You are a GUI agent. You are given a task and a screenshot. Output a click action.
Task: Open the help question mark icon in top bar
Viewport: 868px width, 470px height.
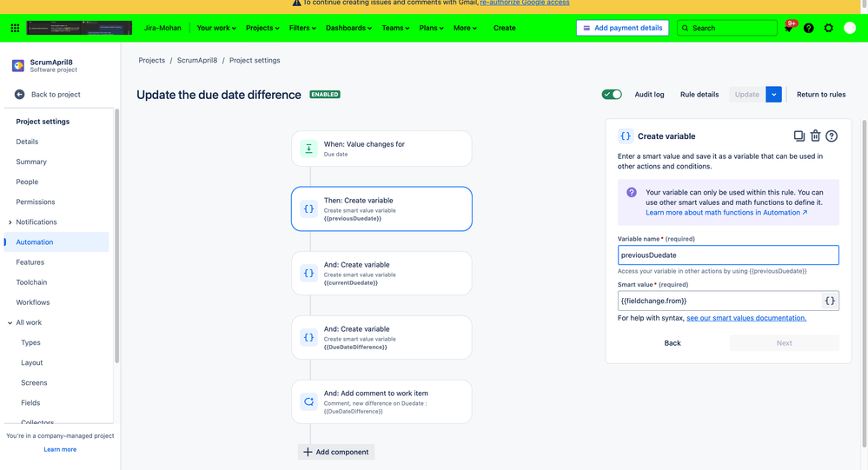point(809,28)
